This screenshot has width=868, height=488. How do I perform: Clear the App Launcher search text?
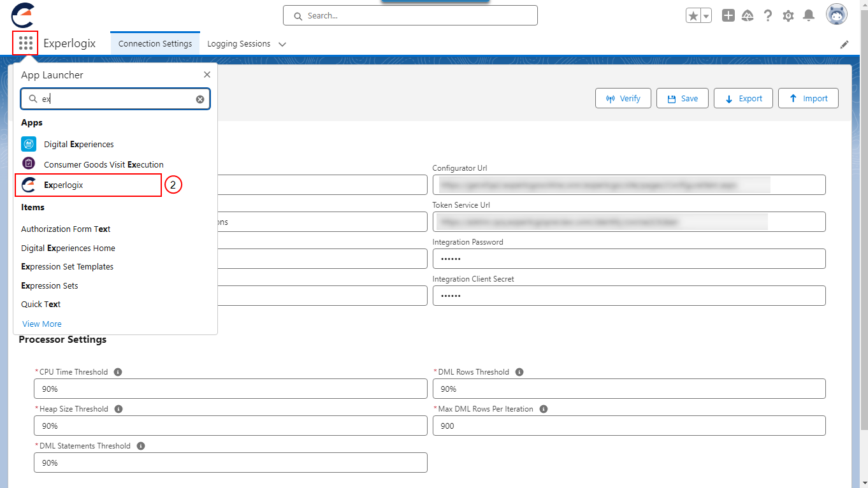200,99
